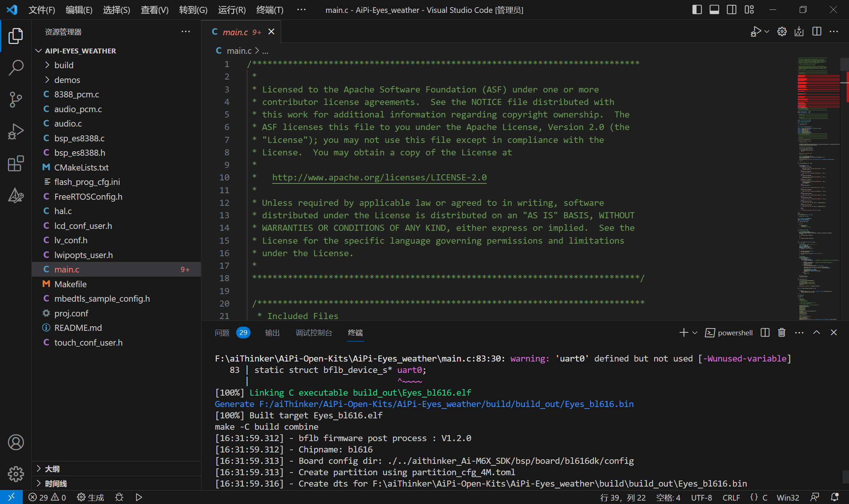Open the hidden menu items ellipsis in menu bar
Viewport: 849px width, 504px height.
click(x=301, y=10)
